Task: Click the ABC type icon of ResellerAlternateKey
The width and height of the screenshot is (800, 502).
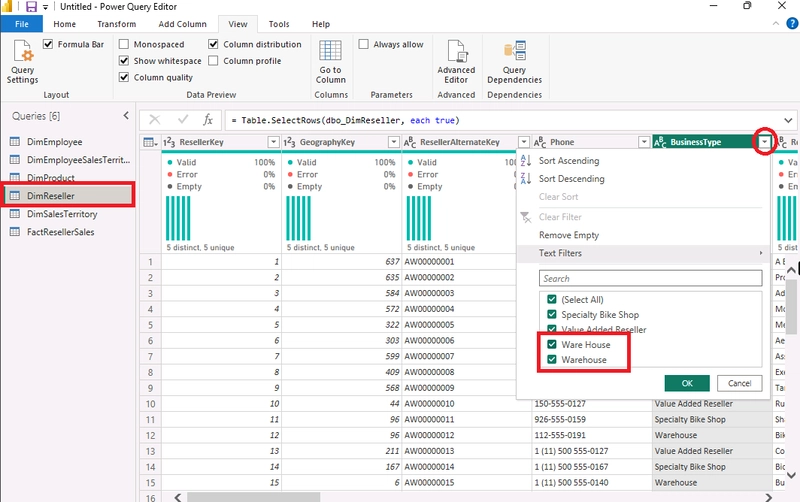Action: tap(410, 142)
